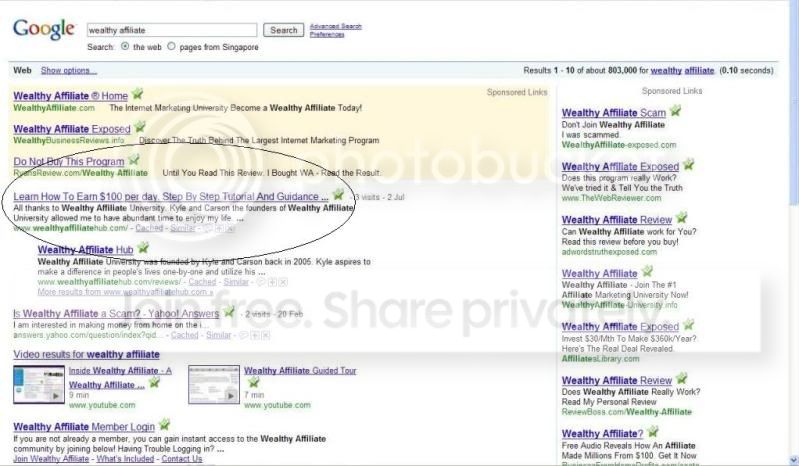Screen dimensions: 799x466
Task: Click remove X icon on wealthyaffiliatehub.com/reviews row
Action: coord(283,282)
